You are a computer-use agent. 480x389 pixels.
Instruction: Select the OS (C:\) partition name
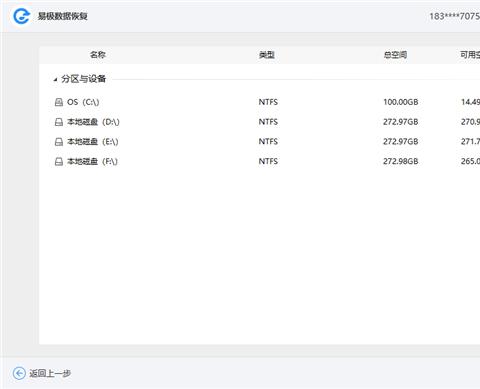click(x=83, y=102)
